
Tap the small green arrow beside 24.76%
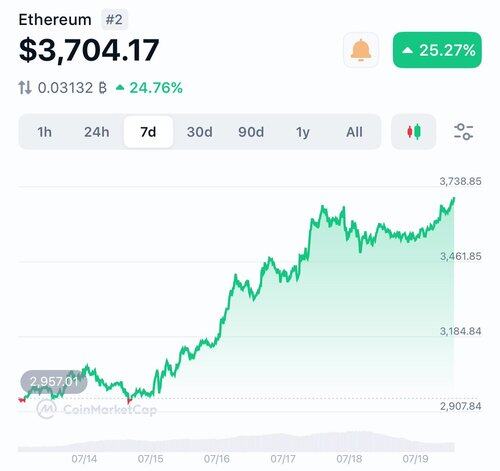[120, 88]
